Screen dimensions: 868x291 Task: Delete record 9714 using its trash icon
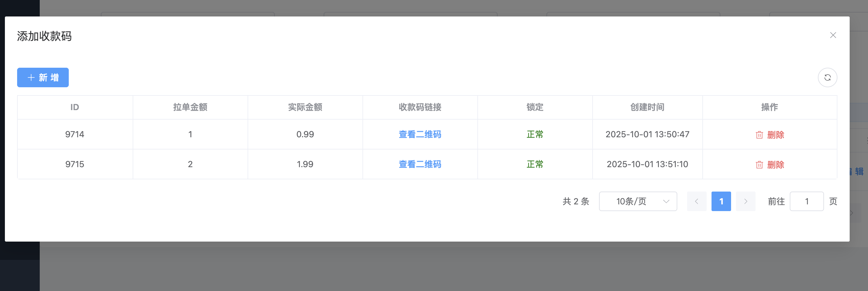coord(759,135)
